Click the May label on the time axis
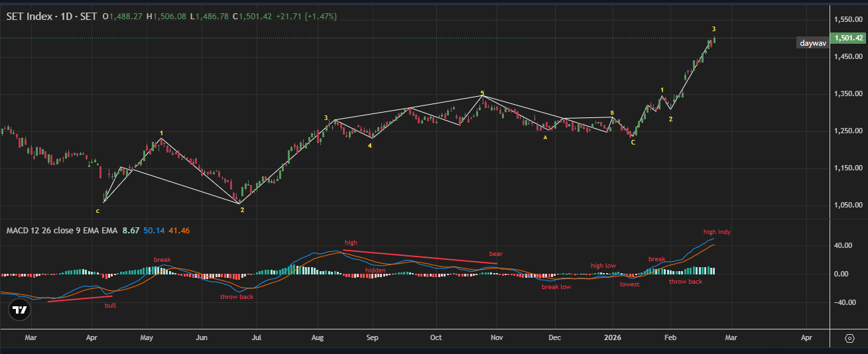The image size is (868, 354). tap(147, 337)
